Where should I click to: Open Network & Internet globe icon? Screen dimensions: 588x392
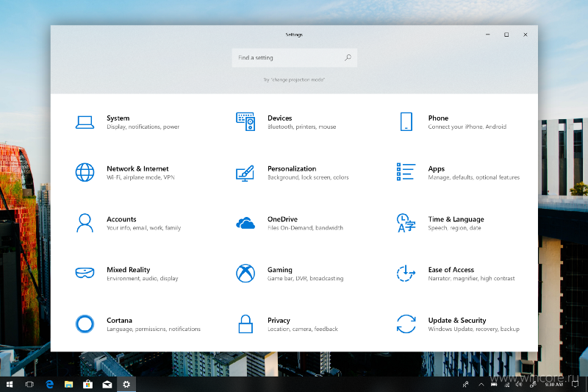(x=85, y=173)
